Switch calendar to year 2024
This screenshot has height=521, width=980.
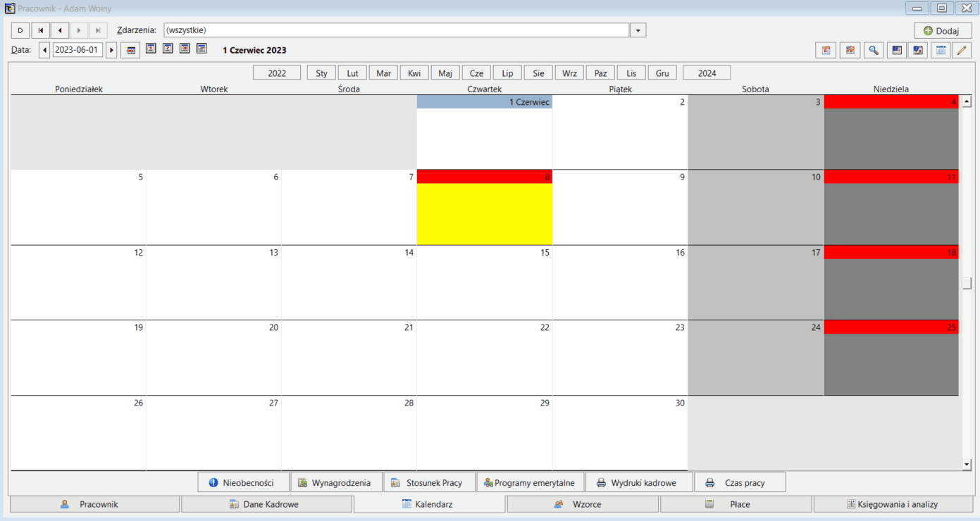coord(707,73)
